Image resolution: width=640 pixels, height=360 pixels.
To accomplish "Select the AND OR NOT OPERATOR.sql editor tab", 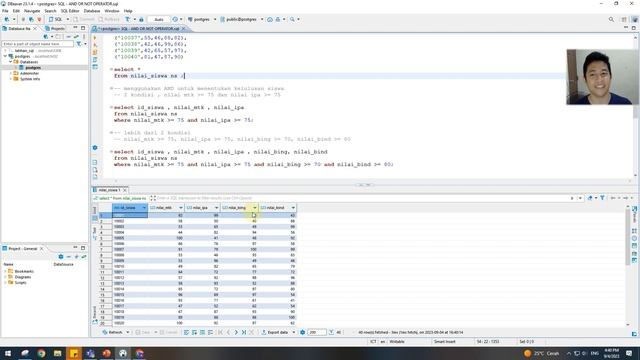I will pos(139,29).
